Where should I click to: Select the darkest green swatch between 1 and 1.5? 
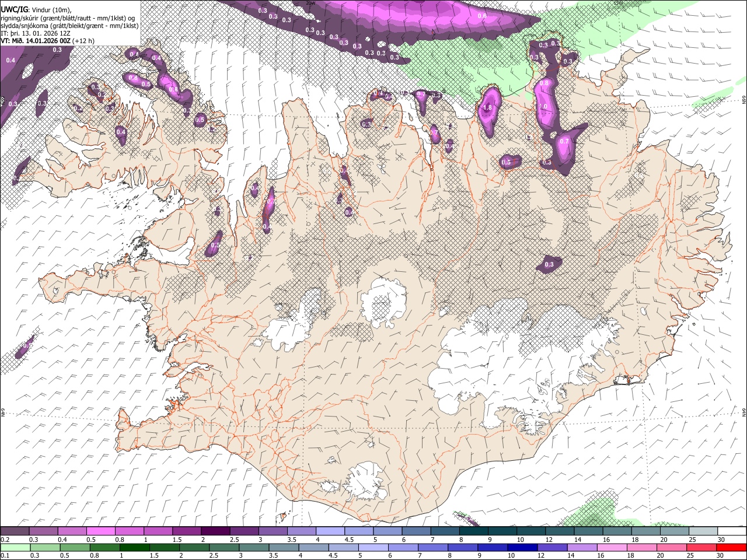[134, 547]
